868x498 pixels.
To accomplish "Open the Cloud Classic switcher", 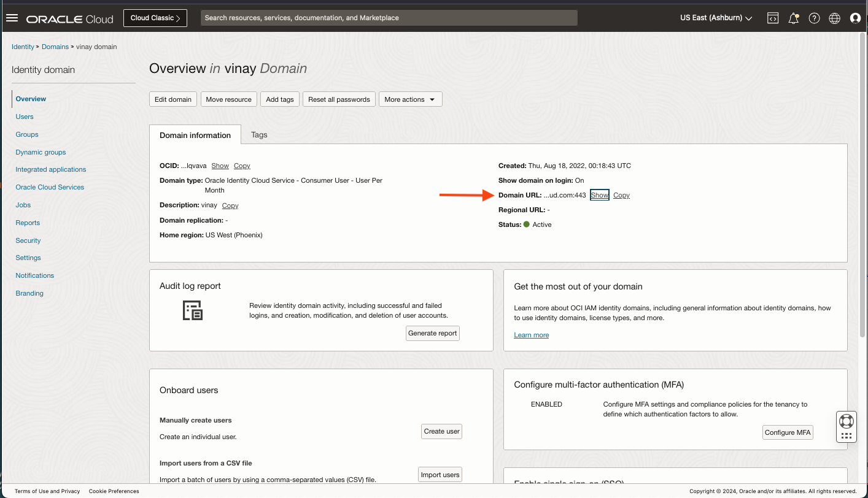I will pyautogui.click(x=155, y=18).
